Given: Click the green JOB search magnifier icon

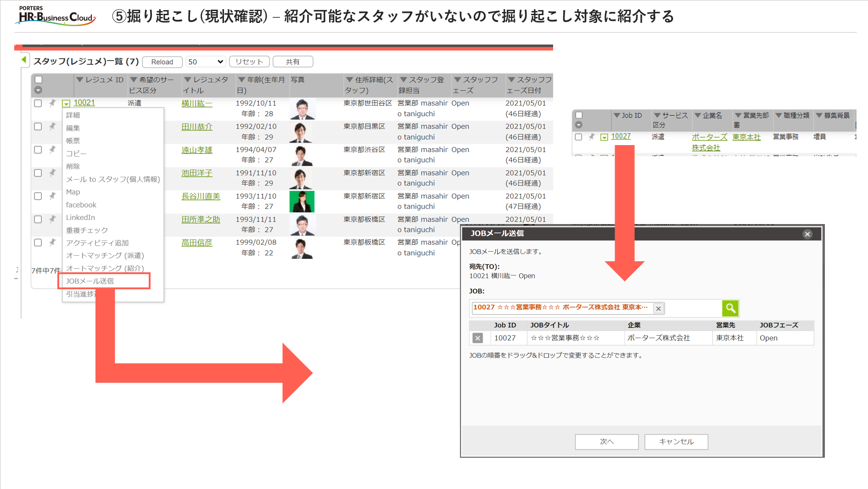Looking at the screenshot, I should pyautogui.click(x=730, y=308).
